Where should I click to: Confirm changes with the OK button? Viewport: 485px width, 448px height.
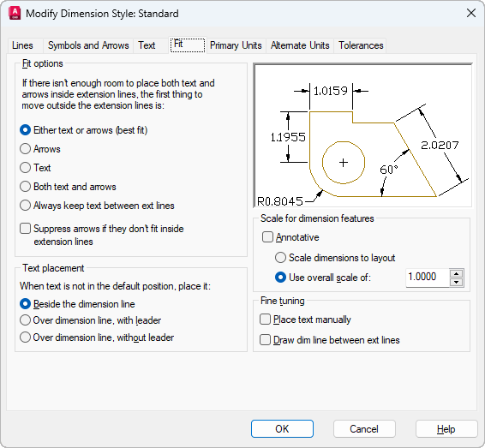[x=282, y=429]
